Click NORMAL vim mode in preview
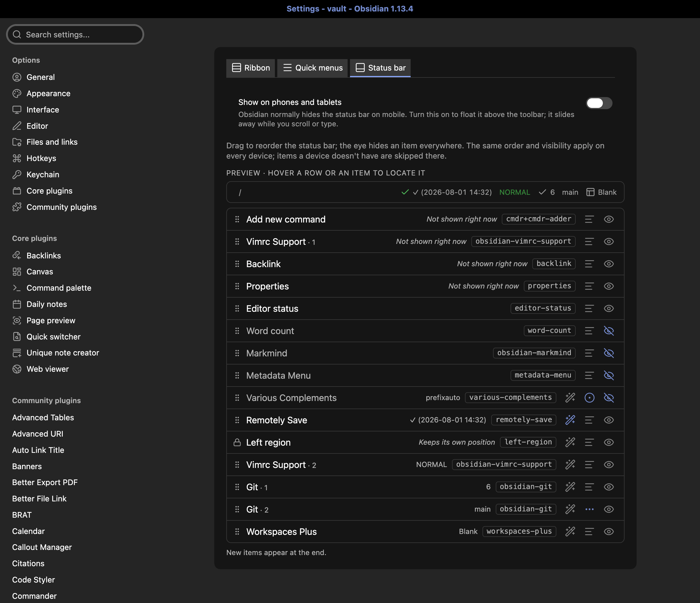 pos(514,192)
